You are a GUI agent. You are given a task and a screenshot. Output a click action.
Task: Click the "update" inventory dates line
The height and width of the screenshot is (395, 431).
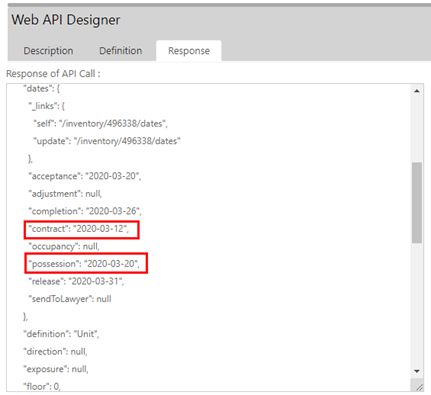point(107,141)
